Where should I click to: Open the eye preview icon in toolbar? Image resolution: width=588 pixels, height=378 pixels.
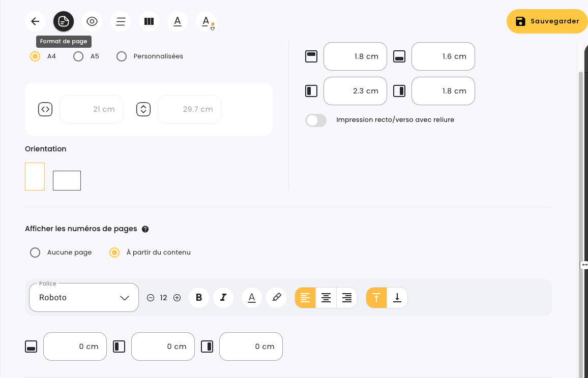coord(92,21)
